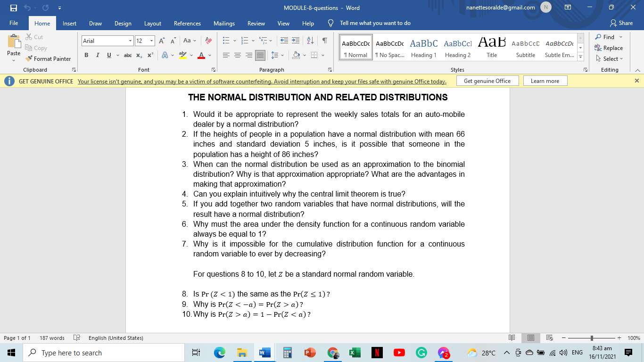Apply bold formatting

86,55
